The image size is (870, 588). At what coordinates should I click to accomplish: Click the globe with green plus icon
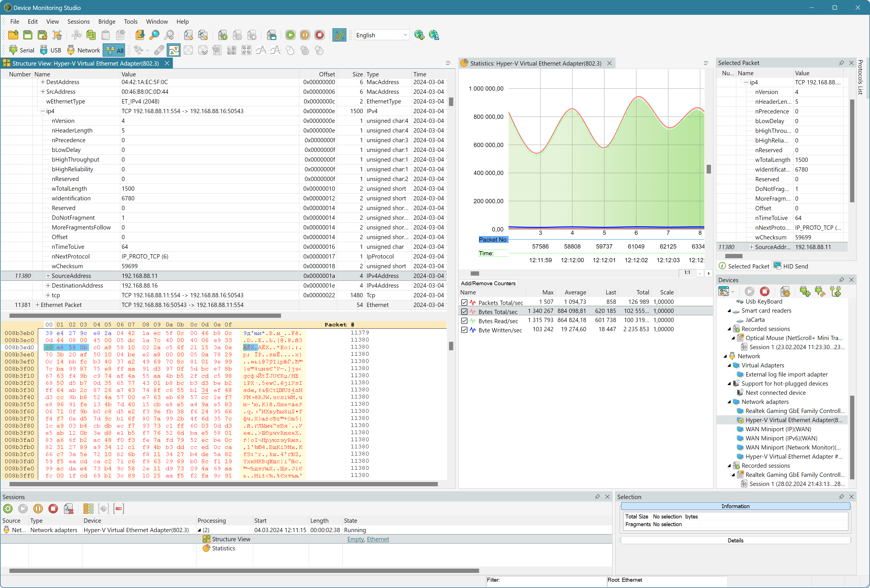coord(419,35)
